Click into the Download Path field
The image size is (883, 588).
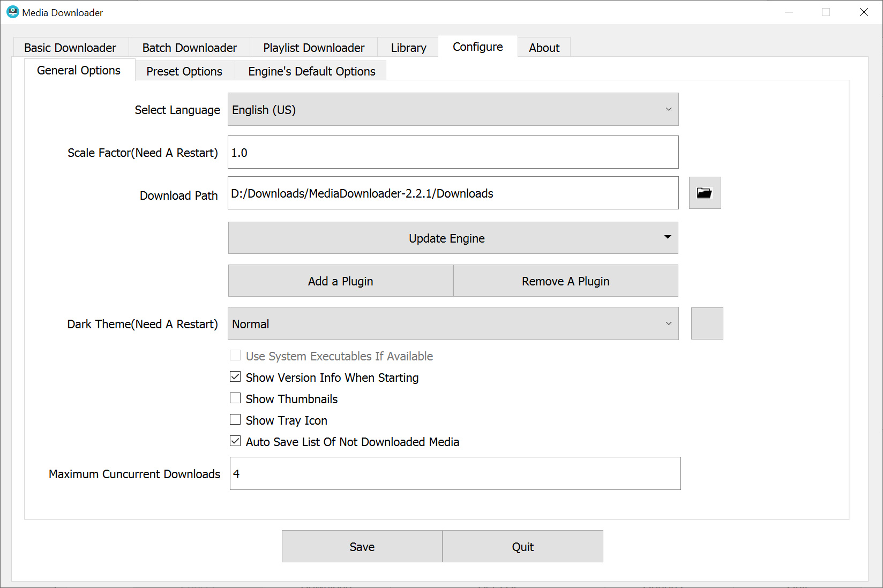(453, 193)
